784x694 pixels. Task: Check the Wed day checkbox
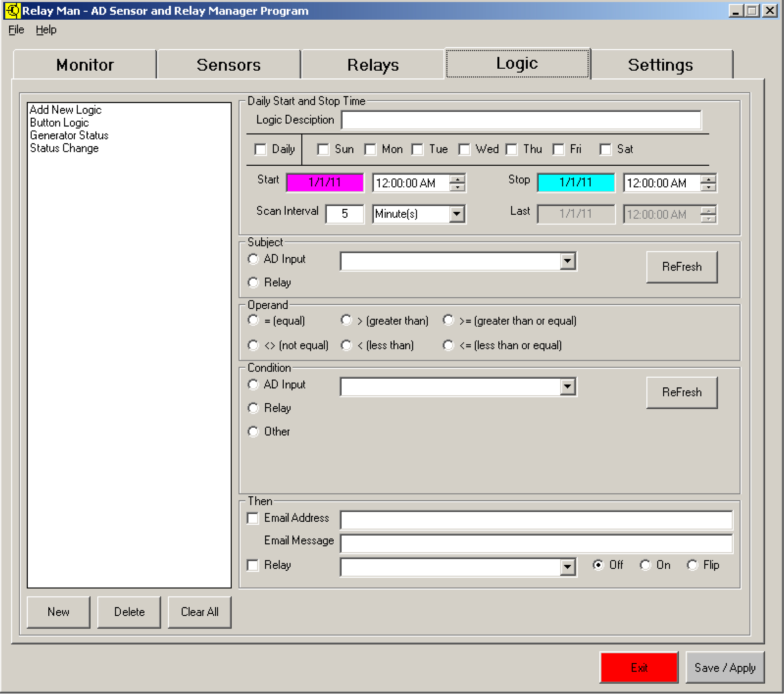tap(464, 149)
